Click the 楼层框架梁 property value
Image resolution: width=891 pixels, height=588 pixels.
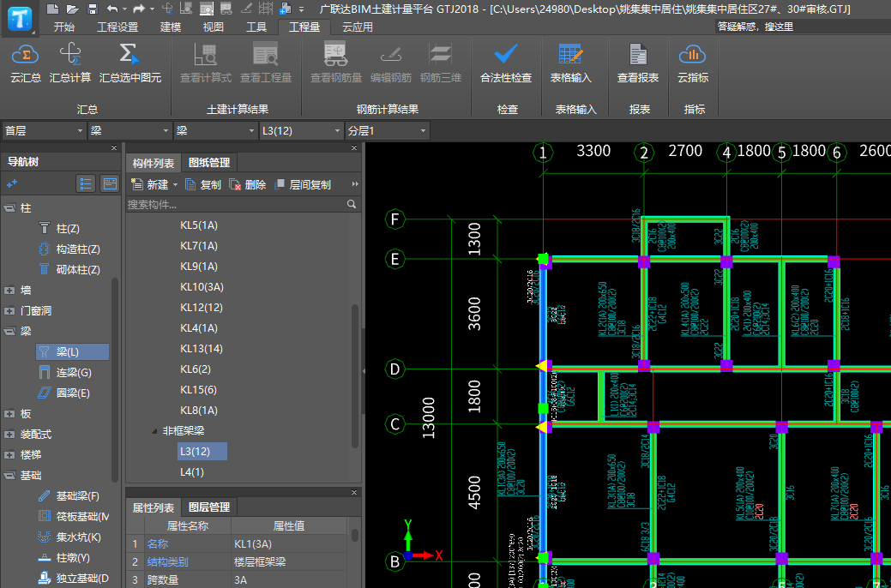point(289,562)
